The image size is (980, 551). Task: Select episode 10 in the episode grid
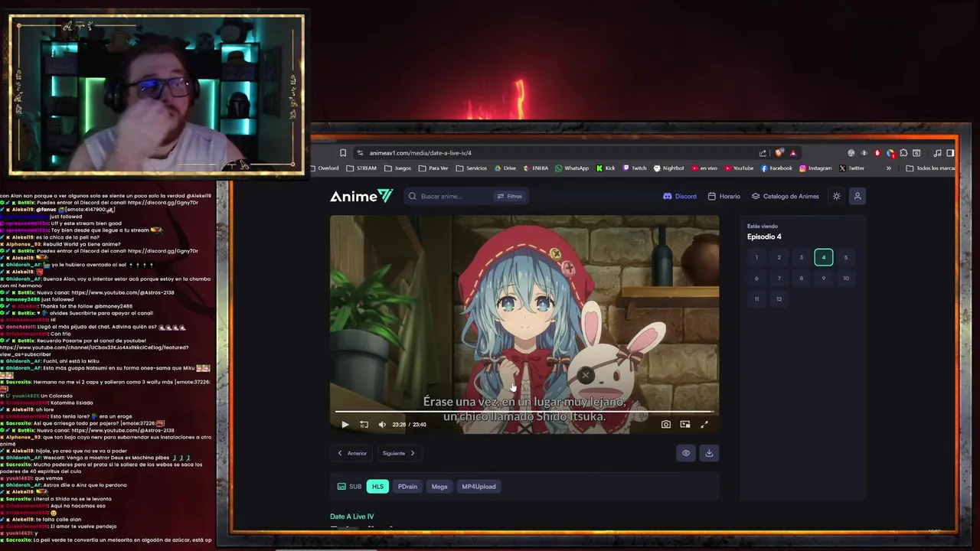846,279
